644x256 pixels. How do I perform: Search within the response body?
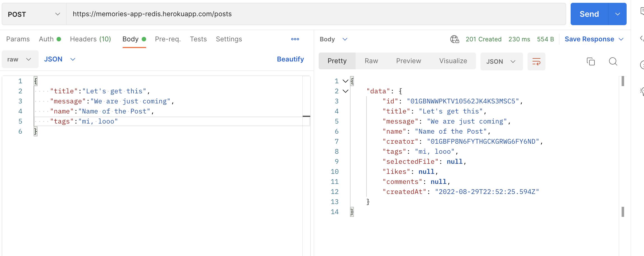coord(613,61)
